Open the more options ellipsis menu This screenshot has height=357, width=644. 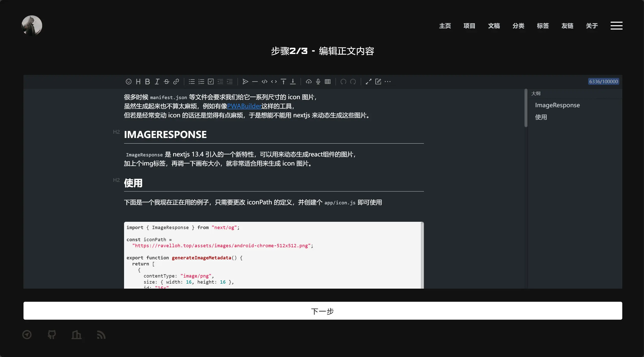388,81
